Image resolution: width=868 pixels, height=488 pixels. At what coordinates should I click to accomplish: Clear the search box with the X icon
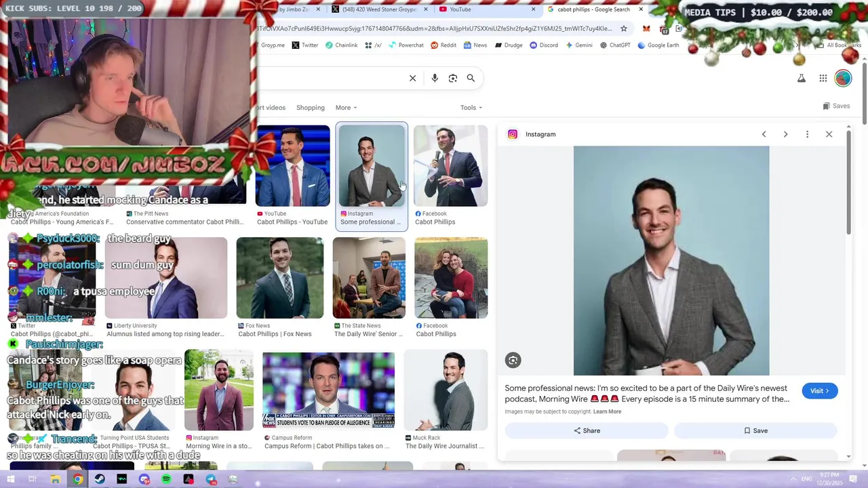coord(412,78)
